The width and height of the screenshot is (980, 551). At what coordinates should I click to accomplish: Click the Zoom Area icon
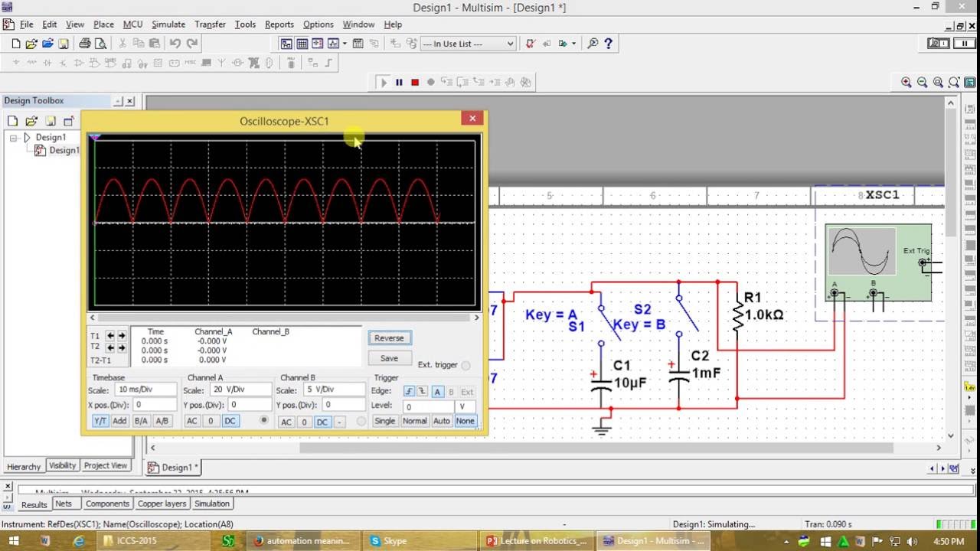click(939, 83)
